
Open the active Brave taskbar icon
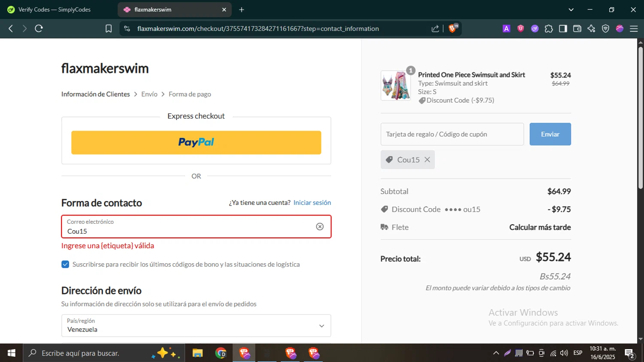click(244, 353)
